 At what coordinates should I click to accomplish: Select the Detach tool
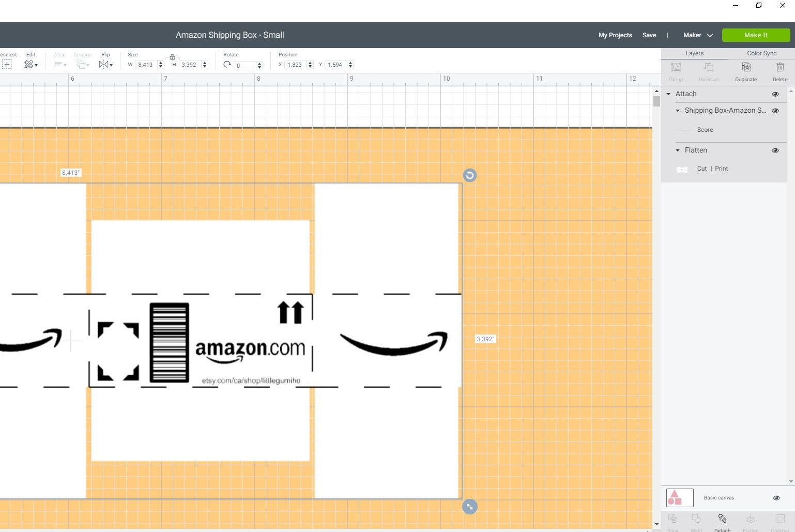click(722, 520)
